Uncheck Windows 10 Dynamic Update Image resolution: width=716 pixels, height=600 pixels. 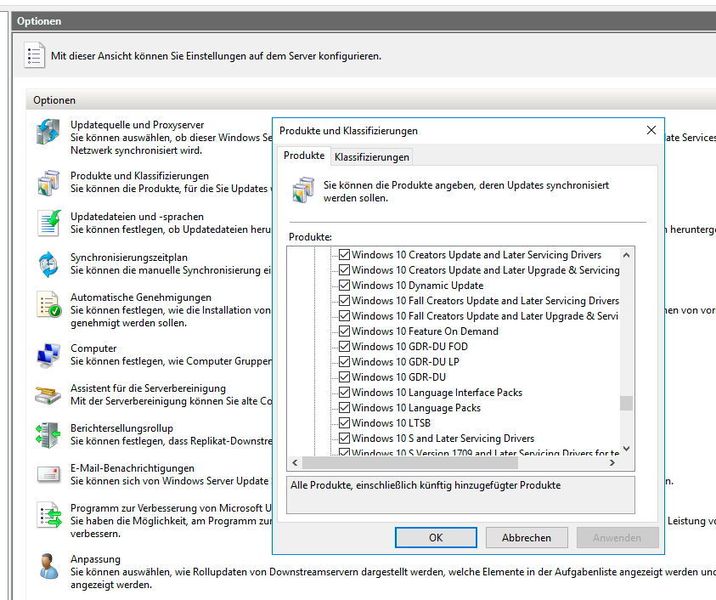344,285
